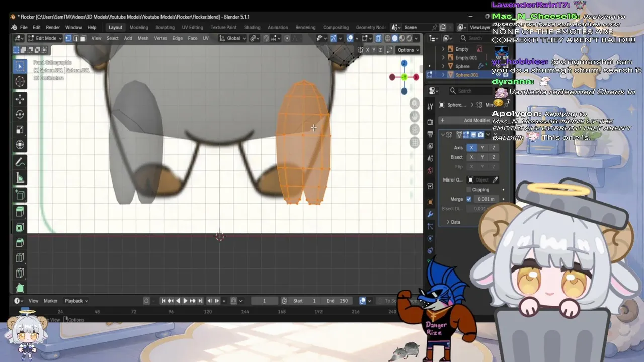Toggle the mirror modifier Axis X button

click(471, 148)
